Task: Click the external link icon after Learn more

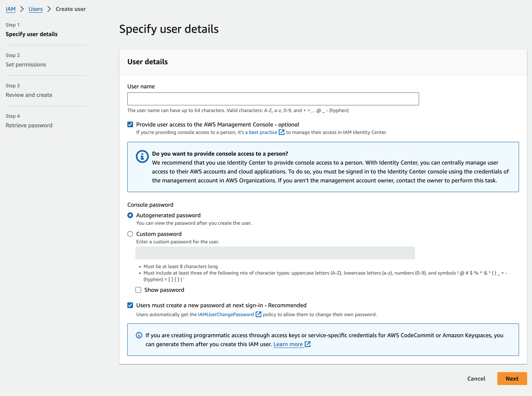Action: coord(308,344)
